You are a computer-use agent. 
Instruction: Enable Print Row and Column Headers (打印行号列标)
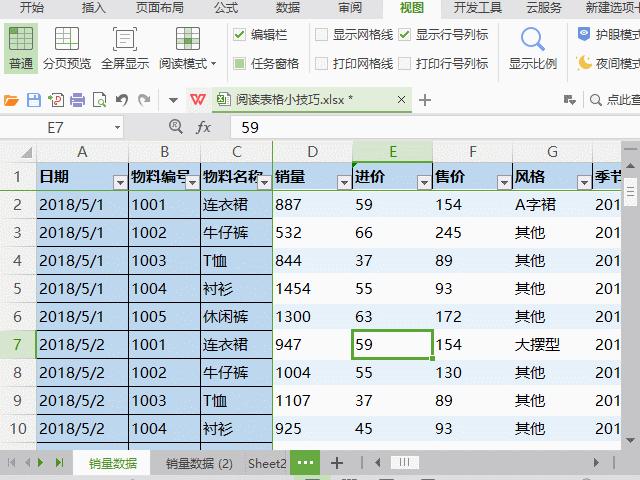click(x=404, y=63)
